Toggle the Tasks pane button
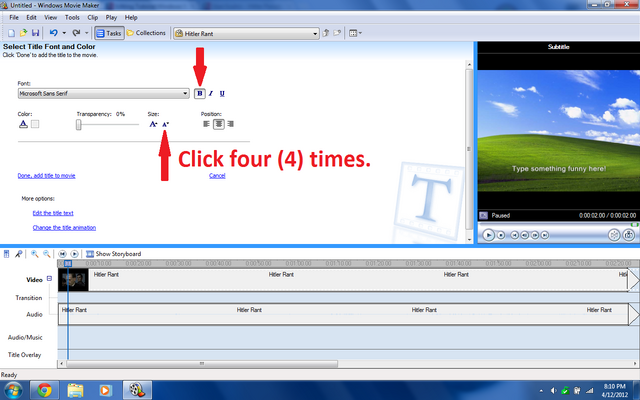 coord(109,33)
